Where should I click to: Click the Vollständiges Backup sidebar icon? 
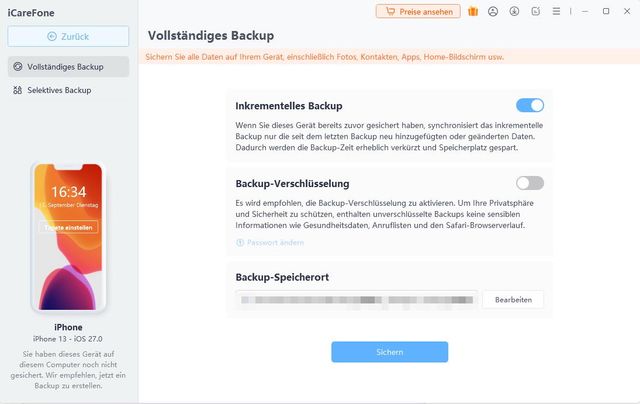[18, 67]
